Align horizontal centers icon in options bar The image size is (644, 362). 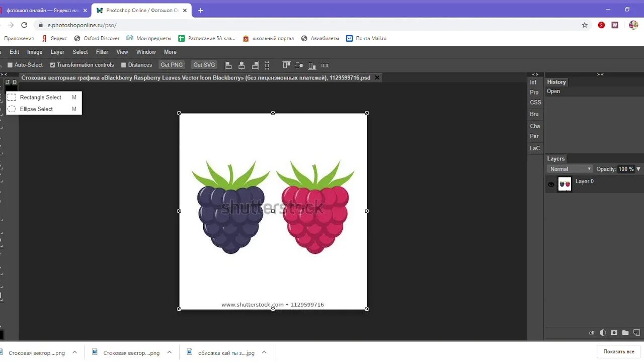(x=242, y=65)
